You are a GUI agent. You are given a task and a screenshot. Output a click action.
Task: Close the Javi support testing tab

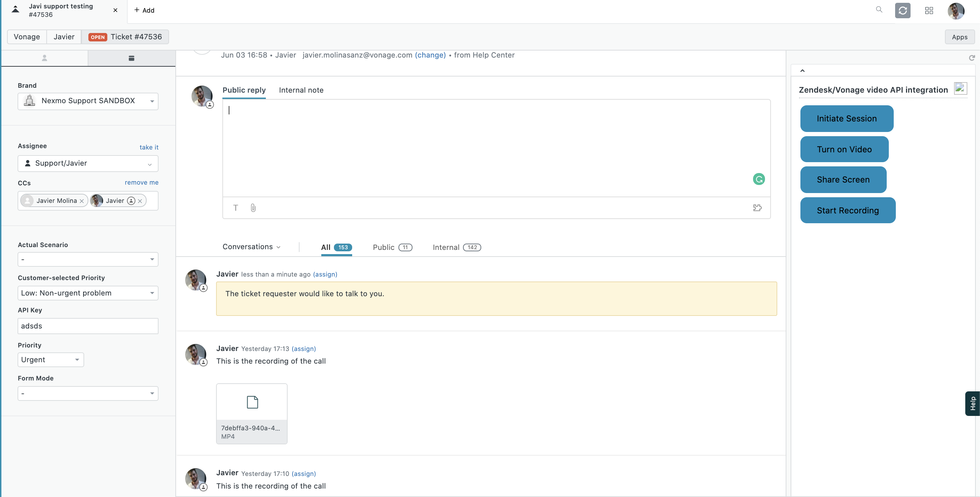[115, 10]
